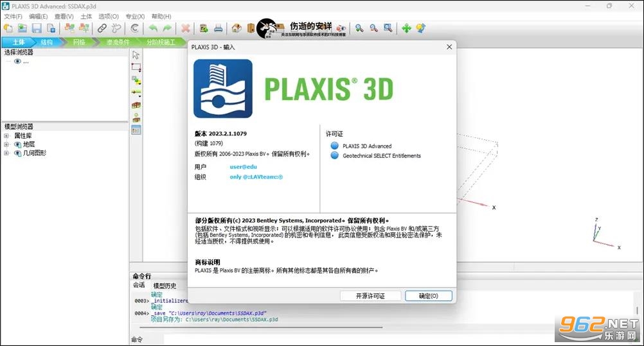The width and height of the screenshot is (644, 346).
Task: Open the 选项(O) menu
Action: point(109,17)
